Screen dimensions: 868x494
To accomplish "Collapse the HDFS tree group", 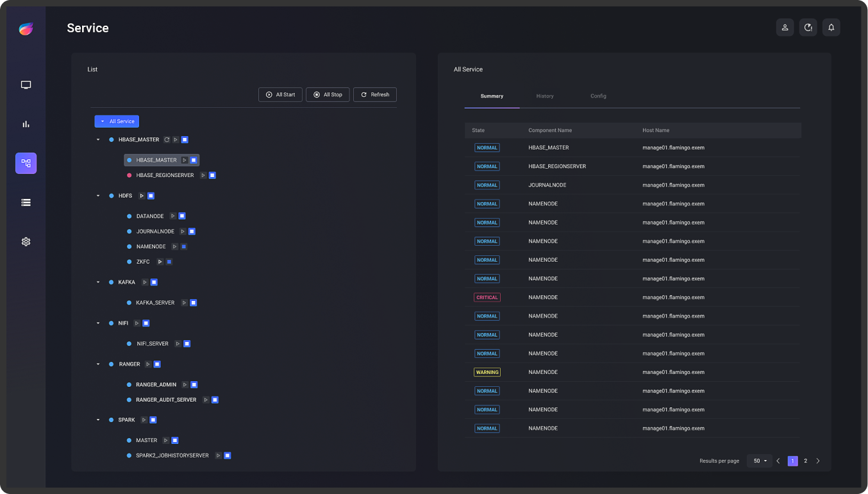I will 98,196.
